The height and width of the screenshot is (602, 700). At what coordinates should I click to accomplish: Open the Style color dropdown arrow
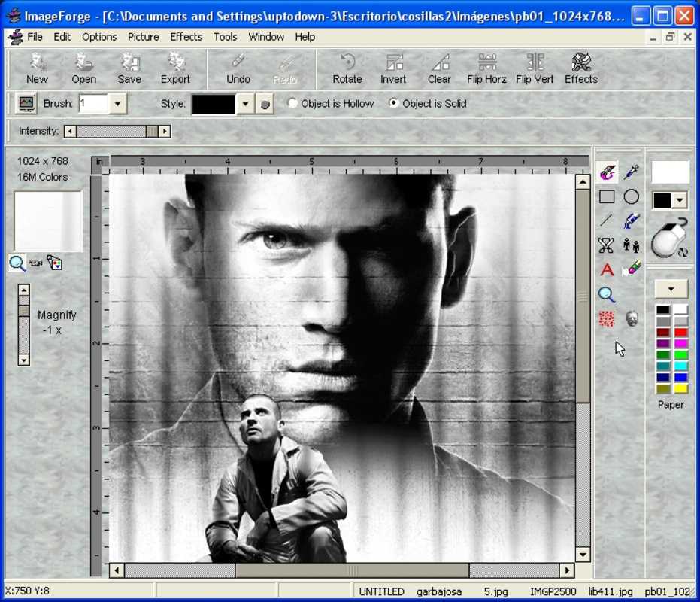[x=246, y=104]
